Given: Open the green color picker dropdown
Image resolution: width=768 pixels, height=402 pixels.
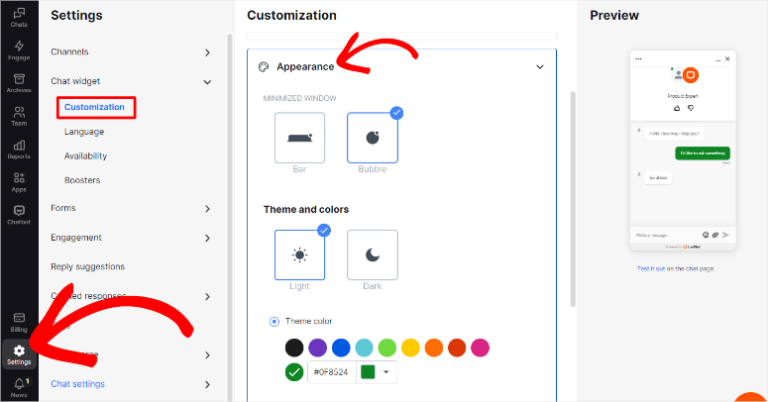Looking at the screenshot, I should pos(377,373).
